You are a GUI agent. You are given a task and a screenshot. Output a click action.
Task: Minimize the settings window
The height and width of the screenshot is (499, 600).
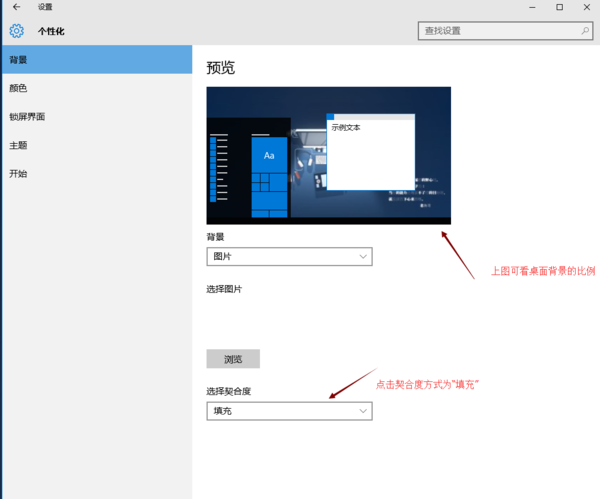(532, 7)
